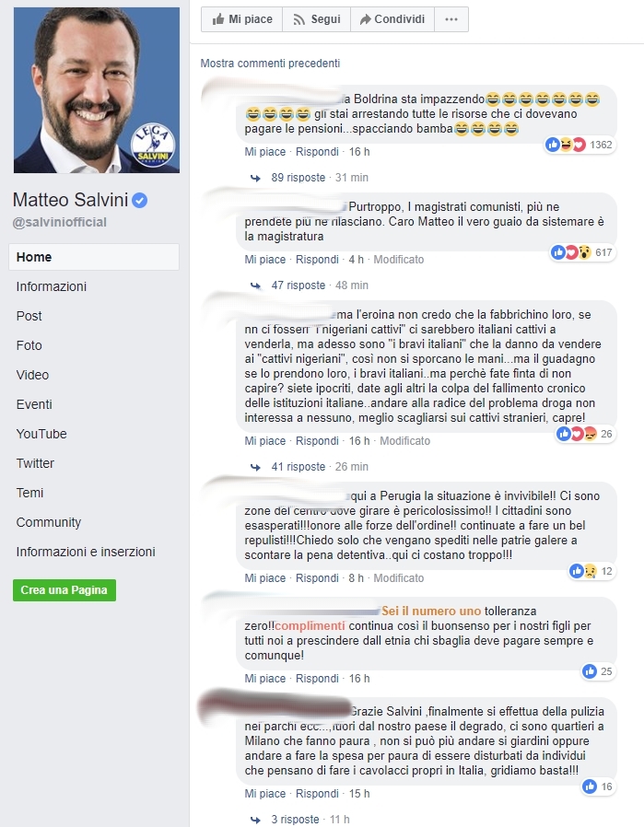Select Community in the left sidebar
This screenshot has height=827, width=644.
click(x=49, y=522)
